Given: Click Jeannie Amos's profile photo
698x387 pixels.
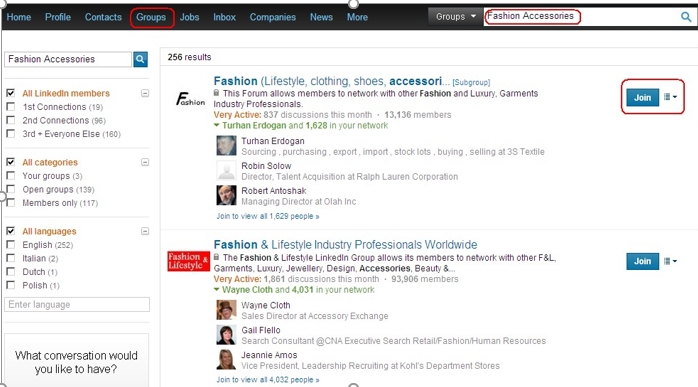Looking at the screenshot, I should coord(226,360).
